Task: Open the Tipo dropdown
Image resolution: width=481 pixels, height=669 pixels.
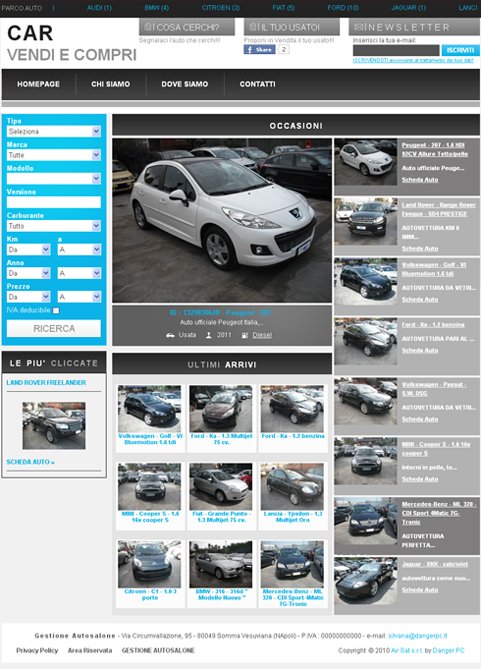Action: pyautogui.click(x=54, y=131)
